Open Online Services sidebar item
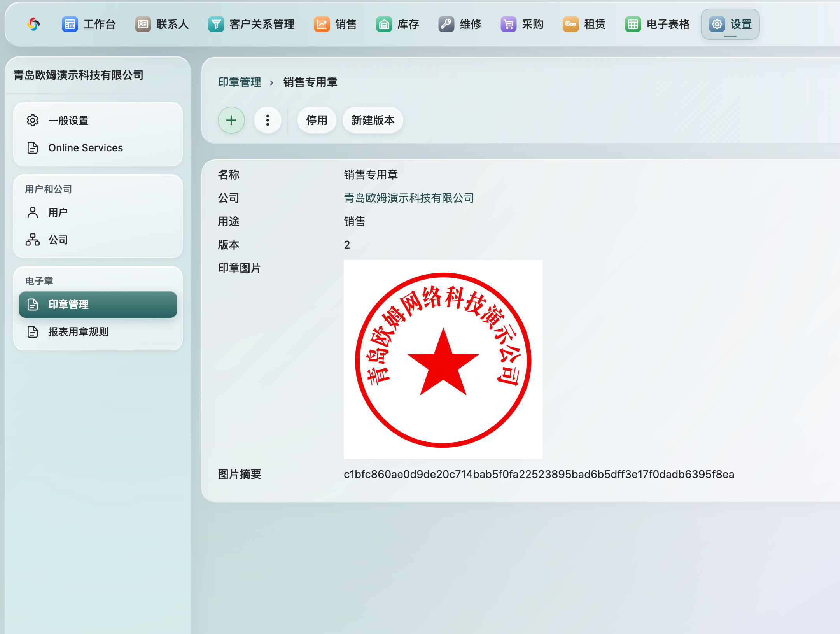 point(98,148)
